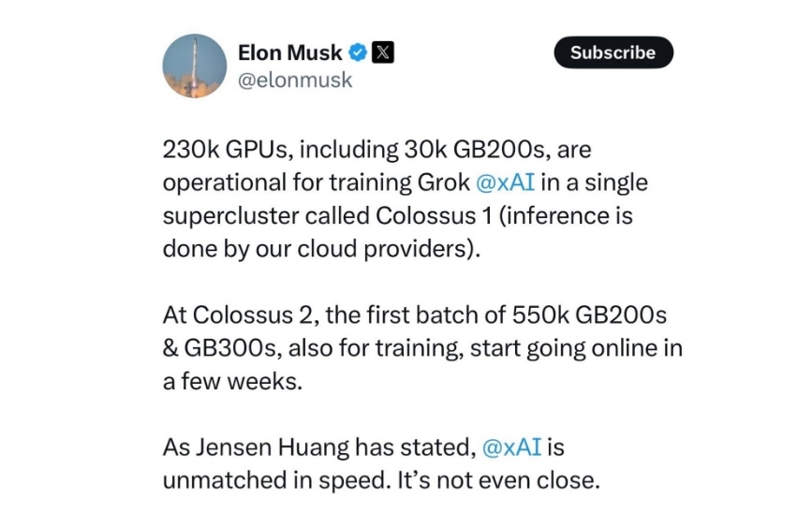
Task: Open the Elon Musk display name link
Action: pyautogui.click(x=289, y=52)
